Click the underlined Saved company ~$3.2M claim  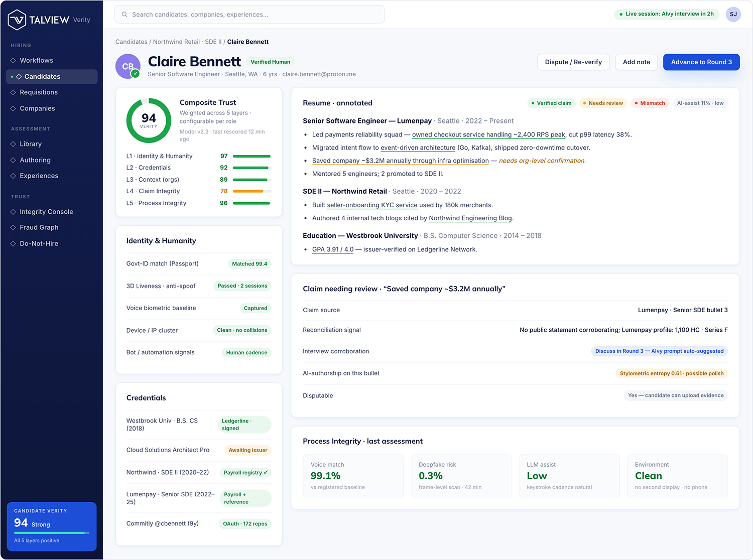[x=401, y=161]
